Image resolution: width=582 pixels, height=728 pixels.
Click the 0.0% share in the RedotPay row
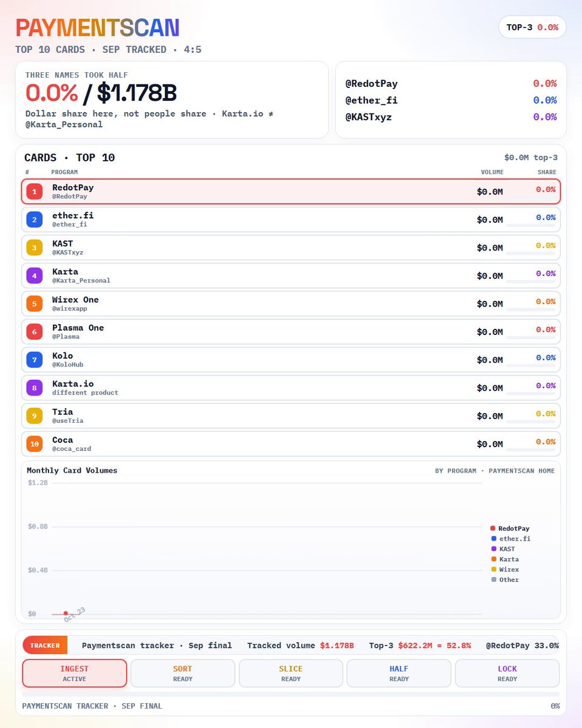pos(546,189)
